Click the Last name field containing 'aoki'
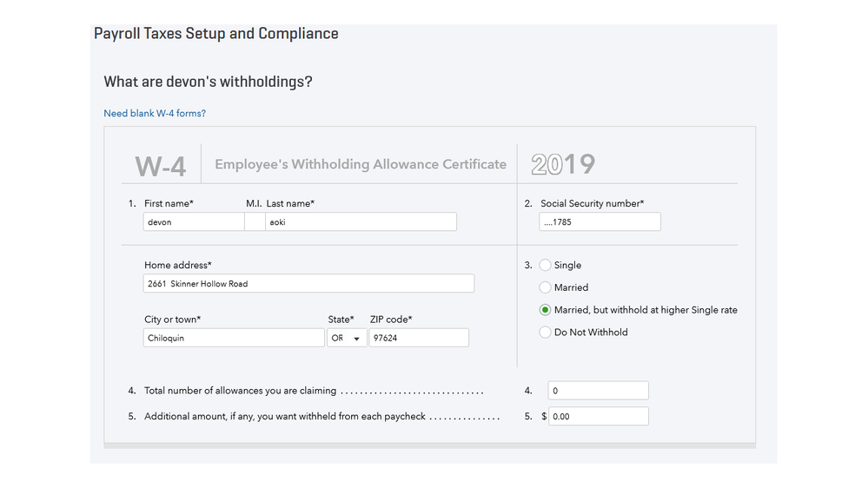This screenshot has height=488, width=868. [360, 222]
